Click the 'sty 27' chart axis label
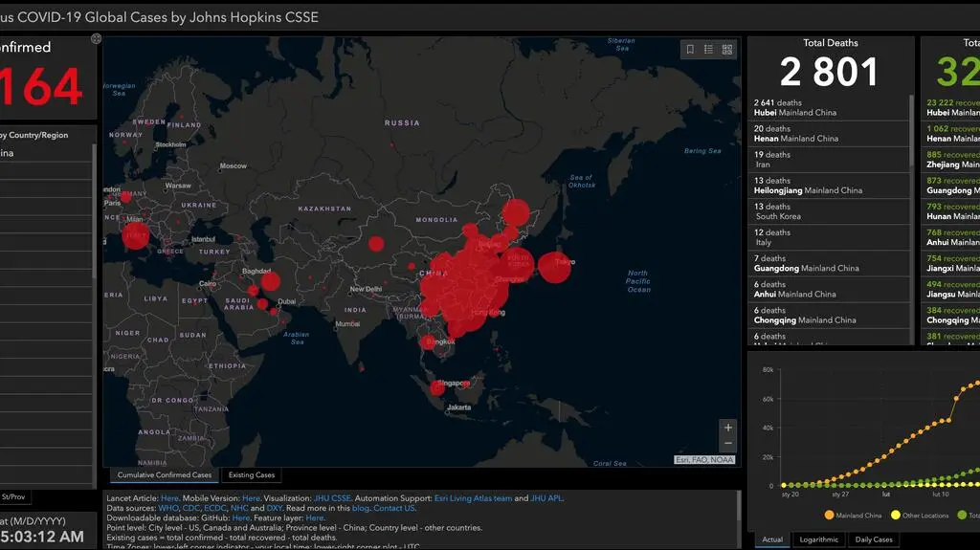Screen dimensions: 980x550 [x=840, y=495]
